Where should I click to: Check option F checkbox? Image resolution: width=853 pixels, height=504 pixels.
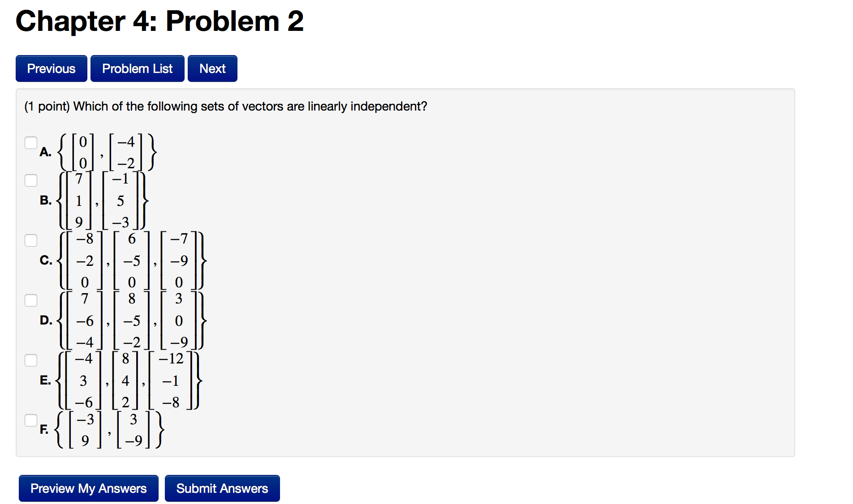click(x=31, y=420)
